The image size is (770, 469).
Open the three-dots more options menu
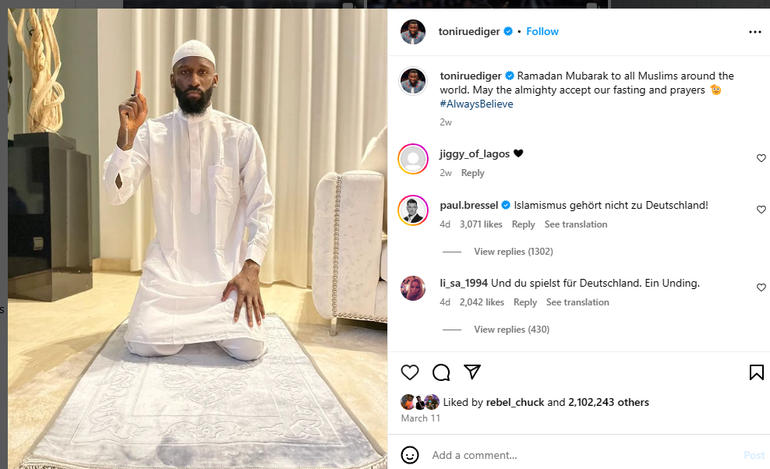pos(755,32)
